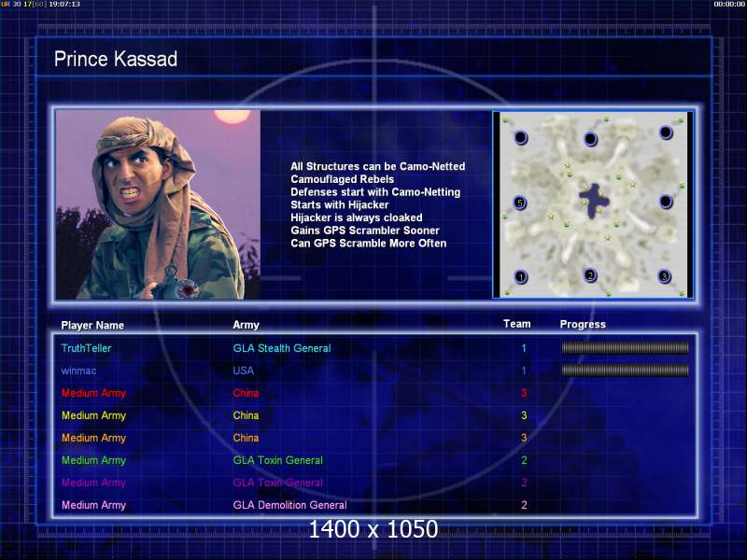The image size is (747, 560).
Task: Click 'Gains GPS Scrambler Sooner' line
Action: pos(365,231)
